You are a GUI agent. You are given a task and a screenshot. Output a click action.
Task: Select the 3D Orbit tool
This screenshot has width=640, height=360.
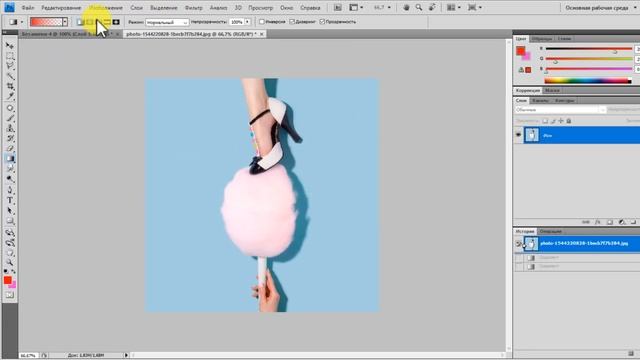(x=10, y=243)
